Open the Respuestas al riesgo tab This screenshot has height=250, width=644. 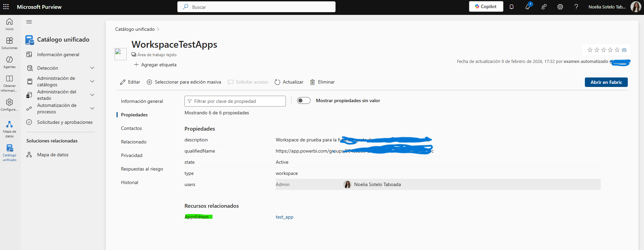pyautogui.click(x=142, y=169)
